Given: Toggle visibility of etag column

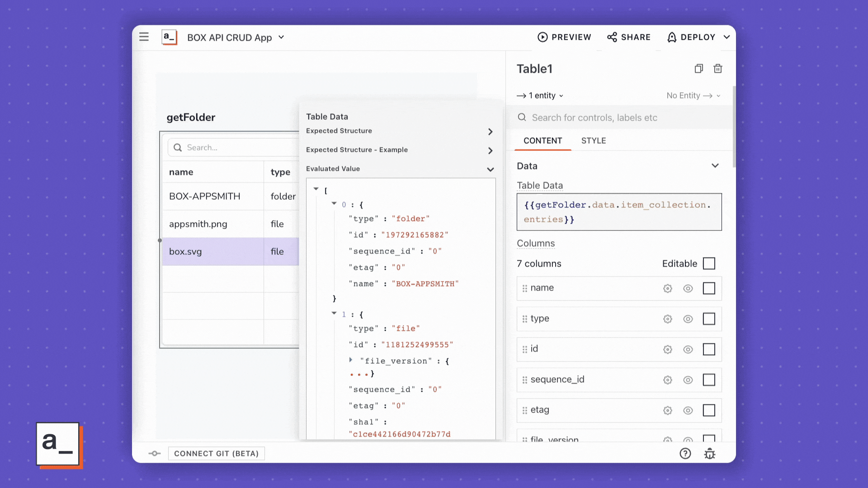Looking at the screenshot, I should click(688, 410).
